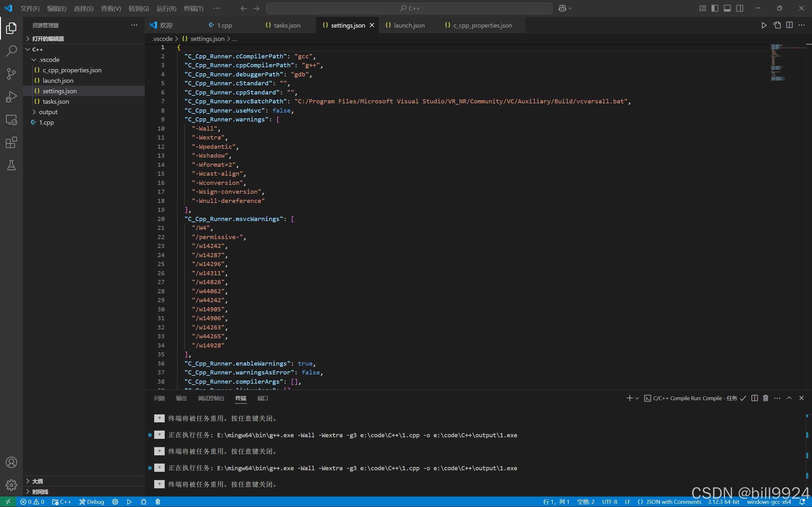The width and height of the screenshot is (812, 507).
Task: Open the Testing flask view
Action: click(11, 165)
